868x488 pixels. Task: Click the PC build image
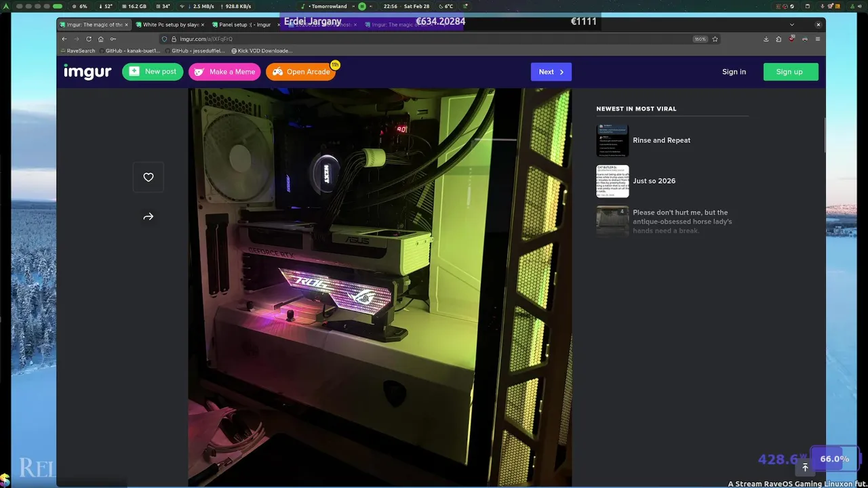coord(380,287)
